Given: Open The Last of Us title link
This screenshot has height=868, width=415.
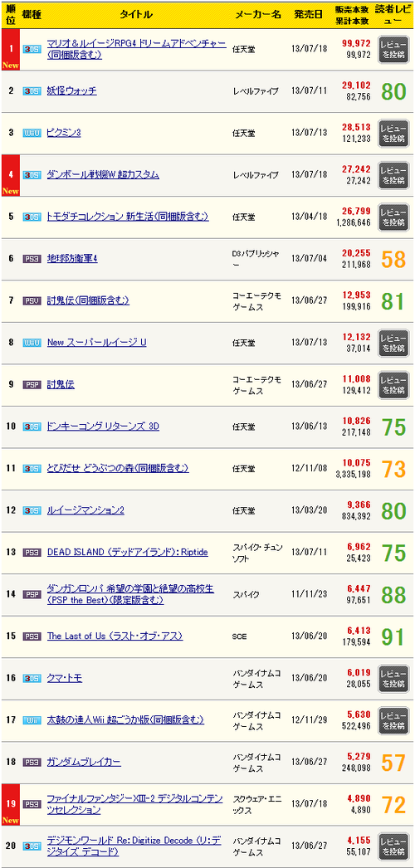Looking at the screenshot, I should pyautogui.click(x=115, y=636).
